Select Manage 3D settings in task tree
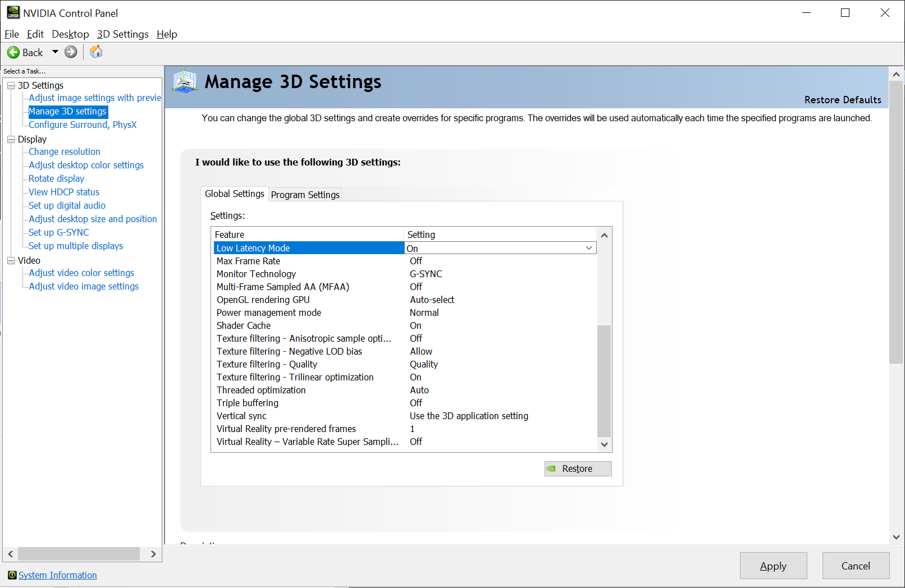 coord(67,111)
